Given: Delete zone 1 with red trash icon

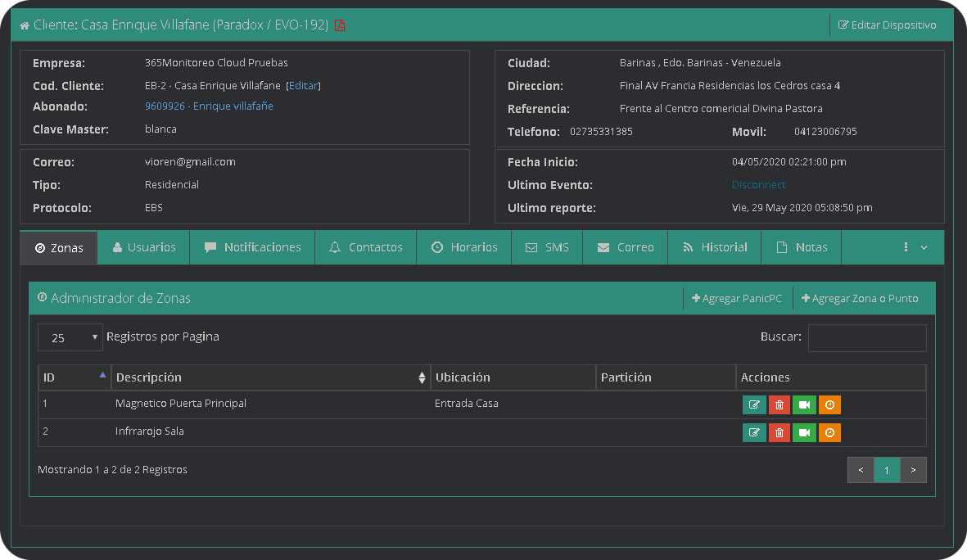Looking at the screenshot, I should pos(779,404).
